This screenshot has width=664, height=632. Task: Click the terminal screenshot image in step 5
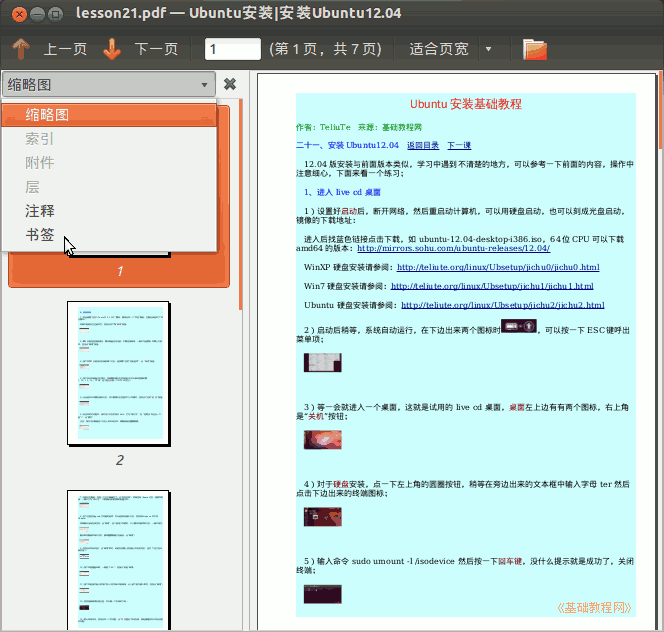323,594
